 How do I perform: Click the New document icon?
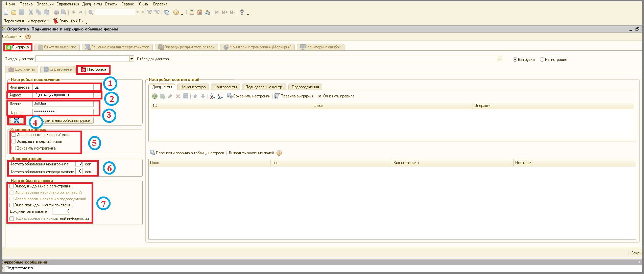click(6, 12)
